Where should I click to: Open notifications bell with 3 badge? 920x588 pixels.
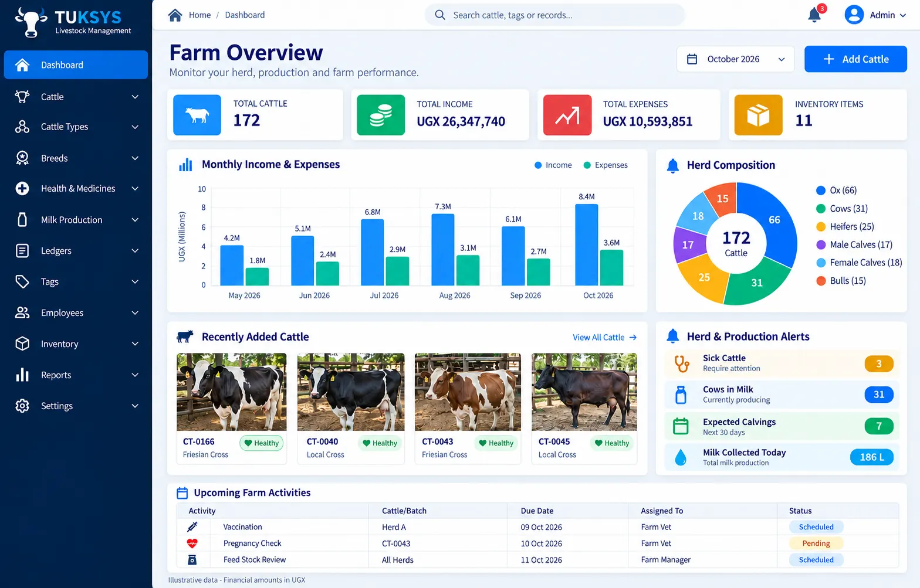[x=814, y=15]
